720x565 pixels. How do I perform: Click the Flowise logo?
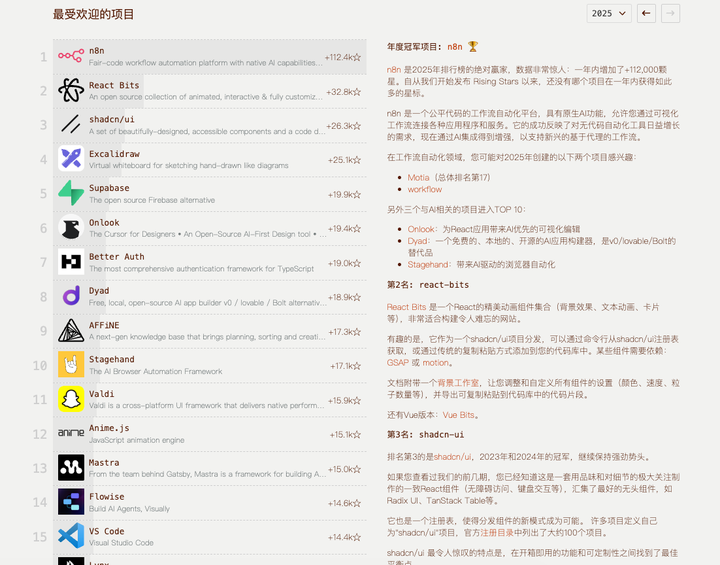click(x=71, y=502)
